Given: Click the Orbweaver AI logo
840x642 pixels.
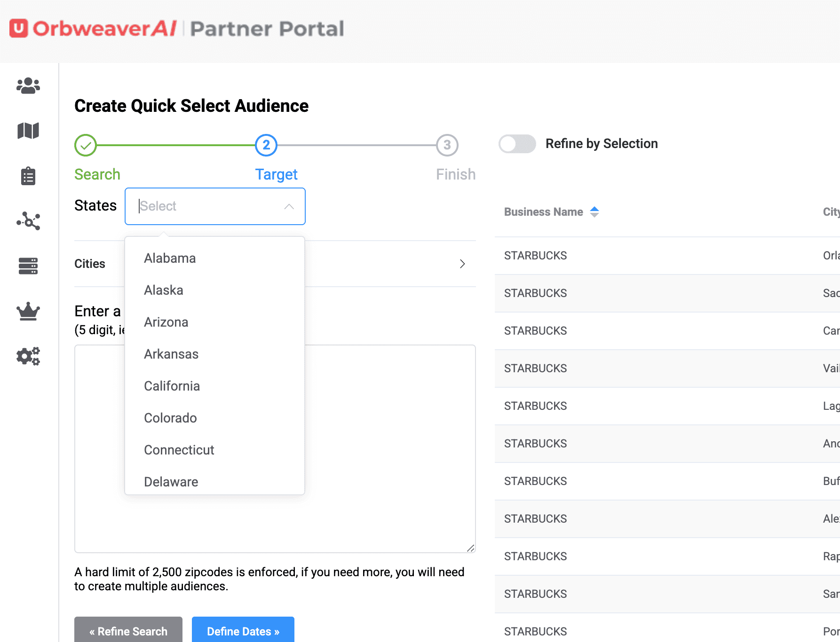Looking at the screenshot, I should click(93, 29).
